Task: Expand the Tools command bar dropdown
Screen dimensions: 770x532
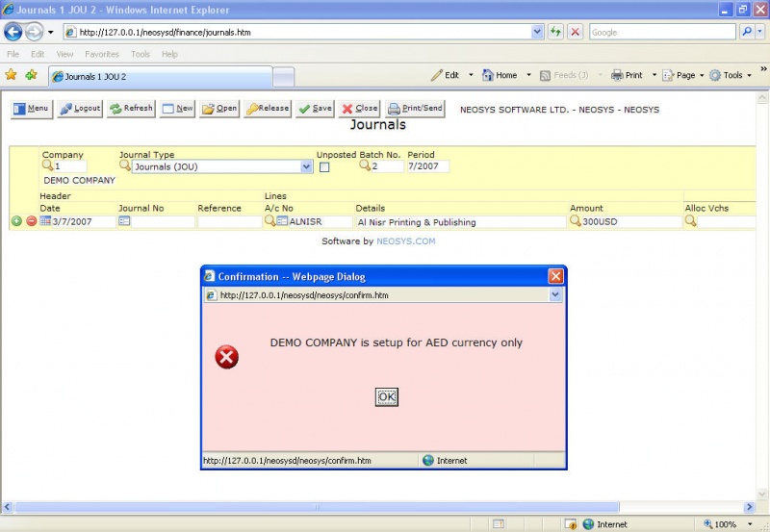Action: point(750,75)
